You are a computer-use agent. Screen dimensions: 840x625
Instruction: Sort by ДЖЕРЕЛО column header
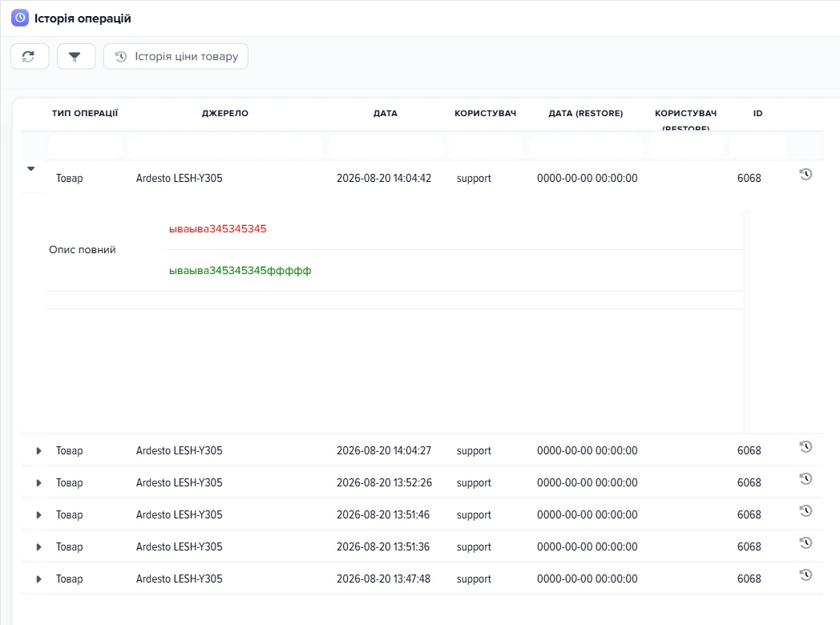[x=225, y=114]
